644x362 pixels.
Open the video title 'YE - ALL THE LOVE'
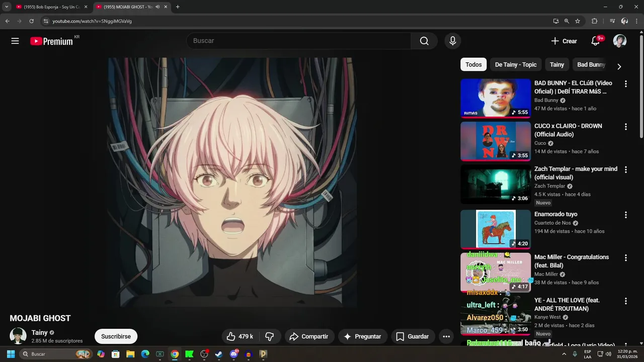[x=567, y=304]
